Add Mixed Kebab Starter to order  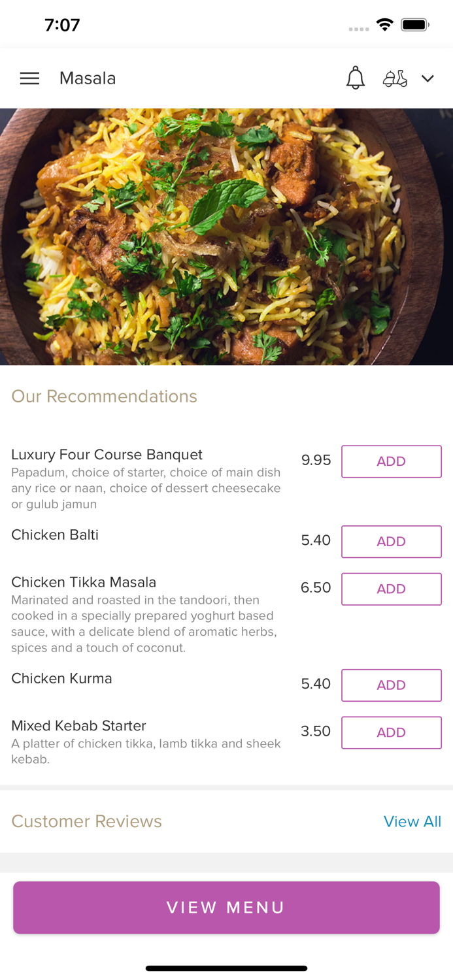(x=391, y=732)
